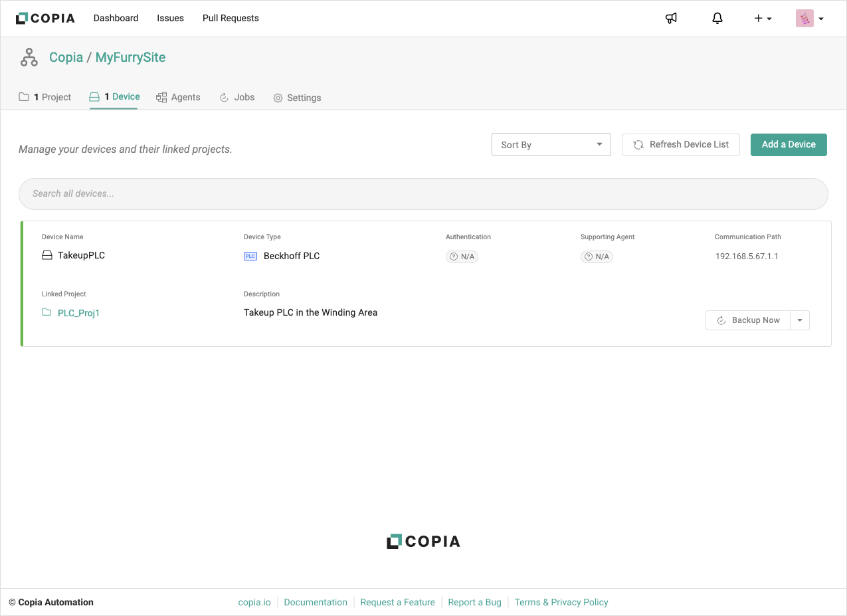The height and width of the screenshot is (616, 847).
Task: Click the user avatar picture
Action: pyautogui.click(x=804, y=19)
